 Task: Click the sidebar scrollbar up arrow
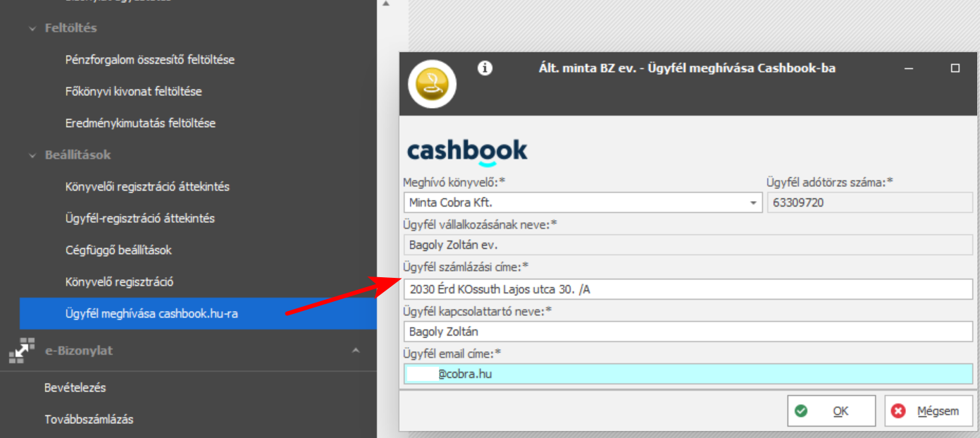pyautogui.click(x=385, y=4)
